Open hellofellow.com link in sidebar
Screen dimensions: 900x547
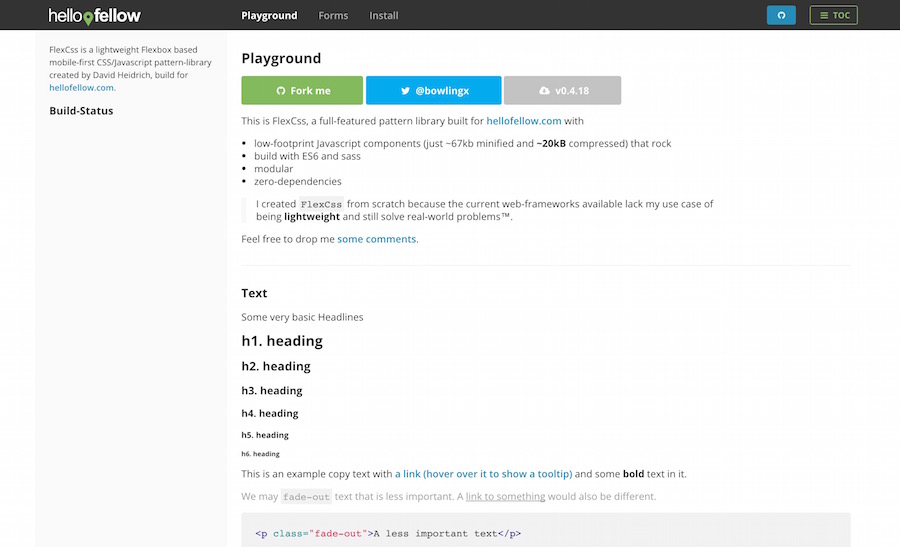tap(82, 88)
